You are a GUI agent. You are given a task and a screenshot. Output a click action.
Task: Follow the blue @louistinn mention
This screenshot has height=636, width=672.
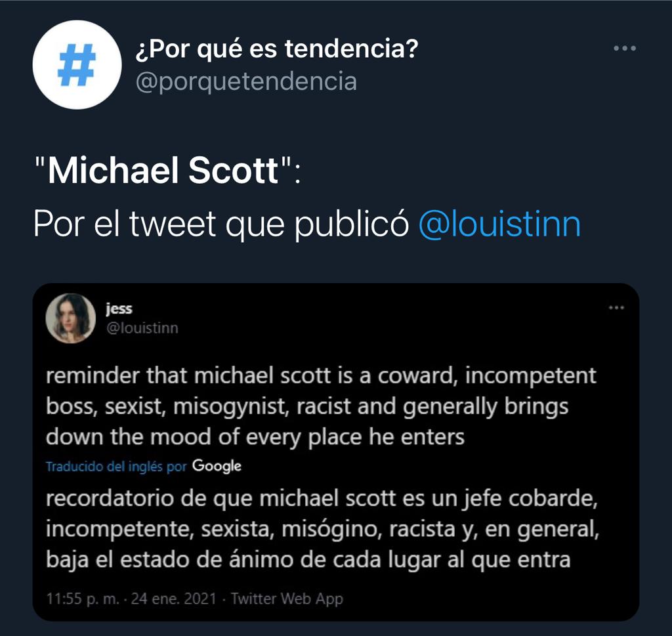pos(499,224)
